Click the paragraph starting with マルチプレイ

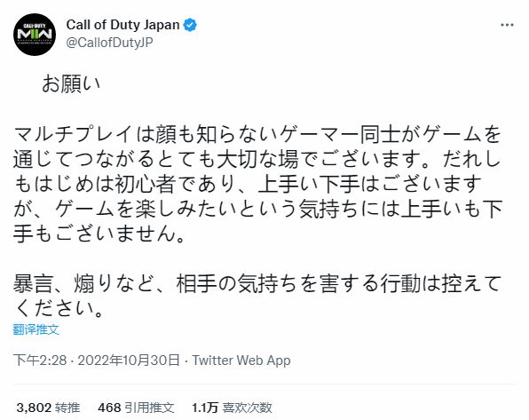click(x=258, y=184)
